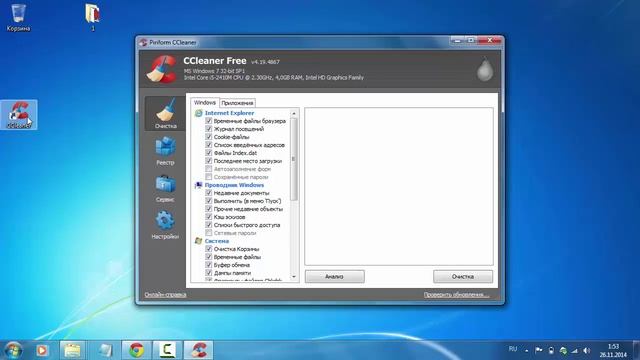Click the Проводник Windows group icon
Viewport: 640px width, 360px height.
tap(198, 185)
